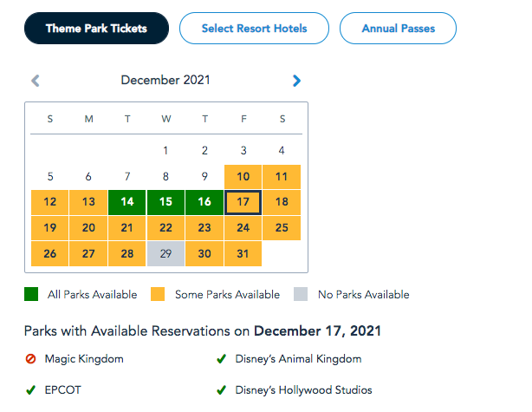
Task: Go to next month with right arrow
Action: pos(296,81)
